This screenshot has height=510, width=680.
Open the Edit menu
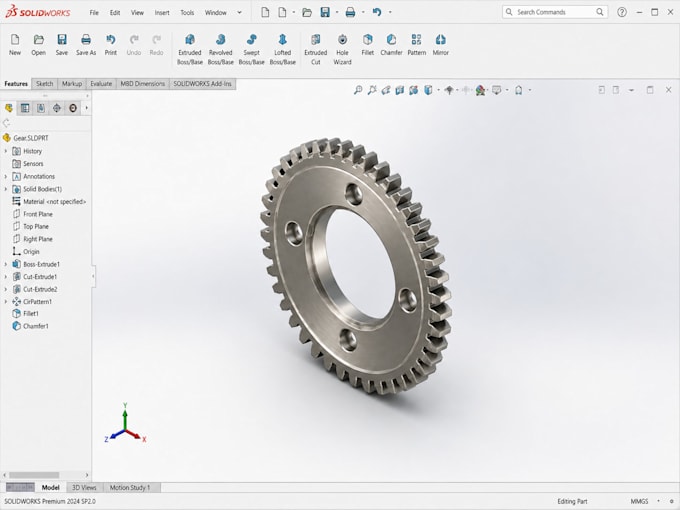115,13
